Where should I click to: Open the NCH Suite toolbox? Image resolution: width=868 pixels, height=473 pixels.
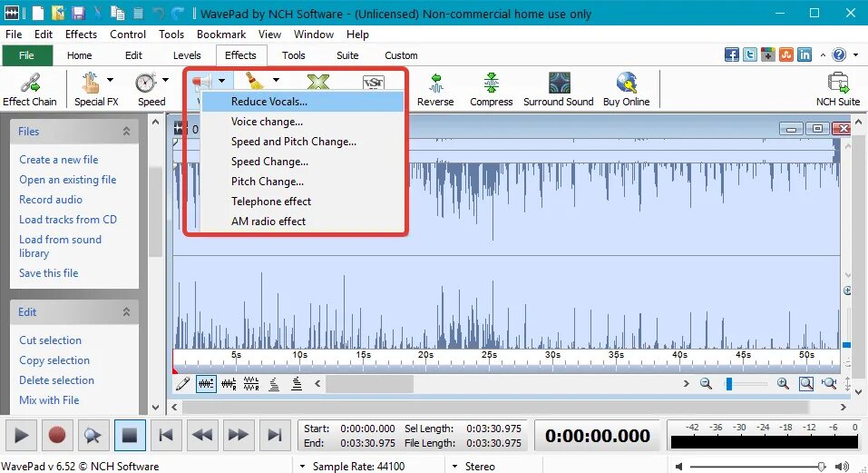point(838,89)
